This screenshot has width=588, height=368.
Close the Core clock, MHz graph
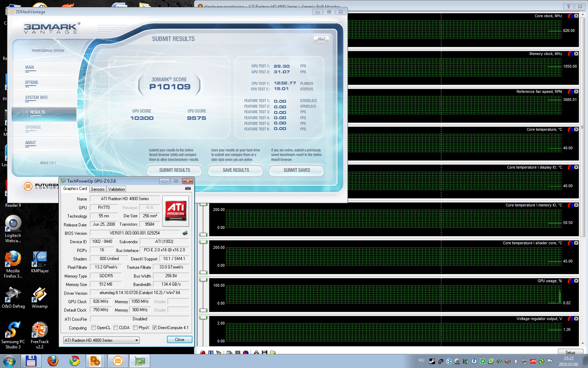(576, 16)
